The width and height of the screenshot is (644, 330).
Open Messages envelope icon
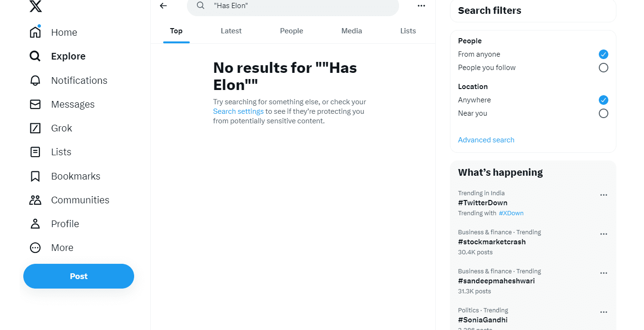point(35,104)
